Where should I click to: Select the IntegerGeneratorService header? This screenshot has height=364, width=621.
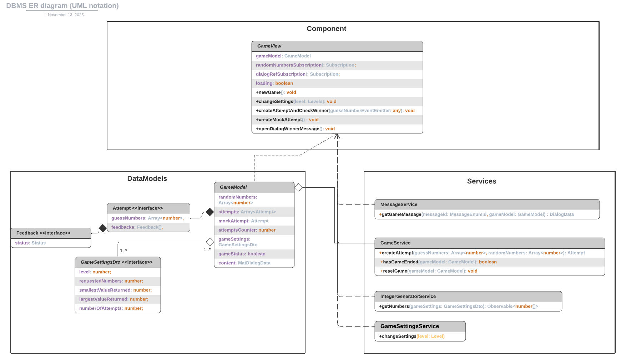point(468,297)
